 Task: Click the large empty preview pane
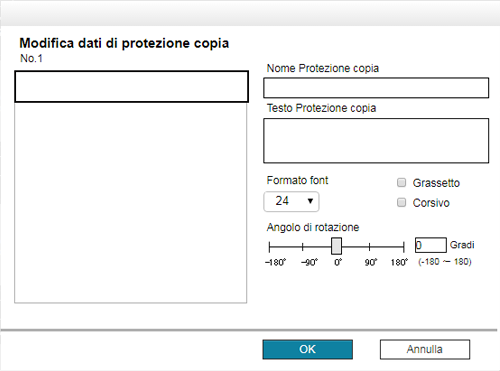pos(131,203)
